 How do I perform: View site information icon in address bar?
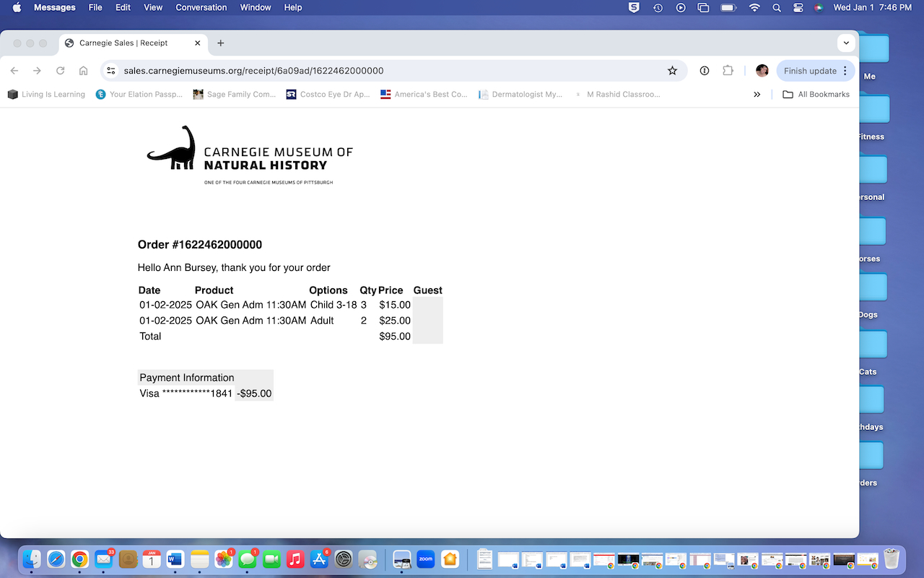point(111,71)
